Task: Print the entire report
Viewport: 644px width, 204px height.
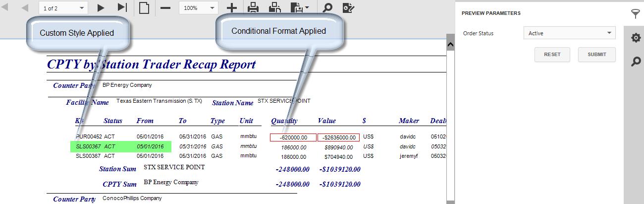Action: click(x=253, y=7)
